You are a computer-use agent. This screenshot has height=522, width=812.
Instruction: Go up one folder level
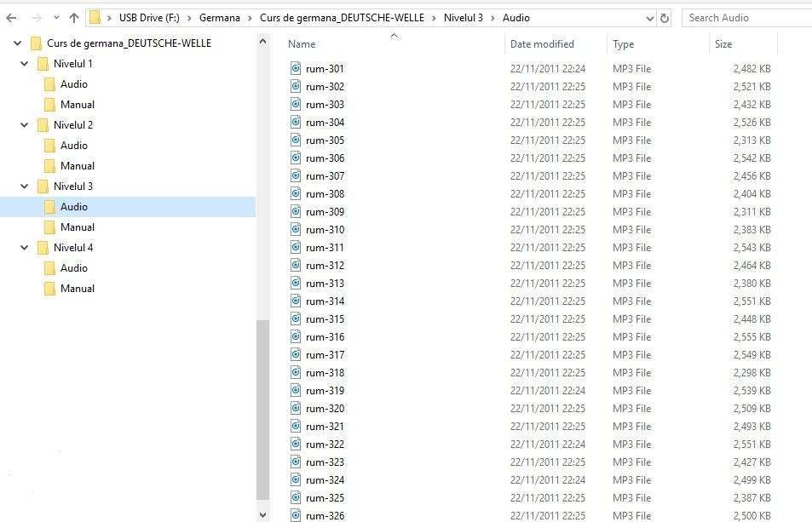(x=74, y=18)
